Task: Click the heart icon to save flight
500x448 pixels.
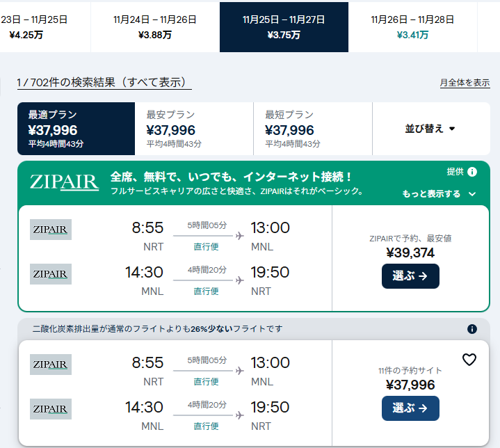Action: (x=469, y=360)
